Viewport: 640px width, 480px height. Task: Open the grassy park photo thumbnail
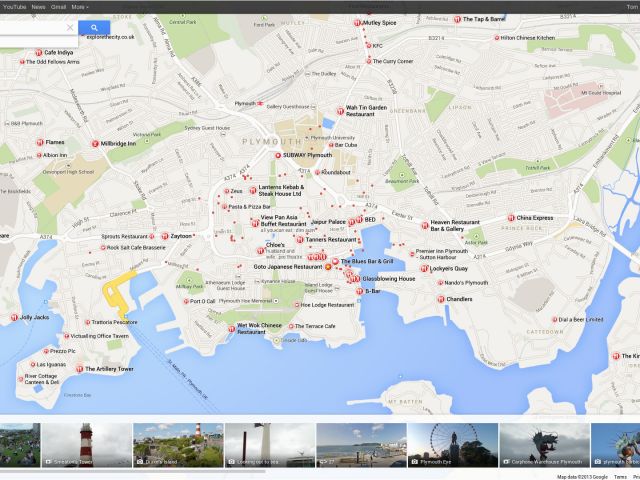pos(20,445)
